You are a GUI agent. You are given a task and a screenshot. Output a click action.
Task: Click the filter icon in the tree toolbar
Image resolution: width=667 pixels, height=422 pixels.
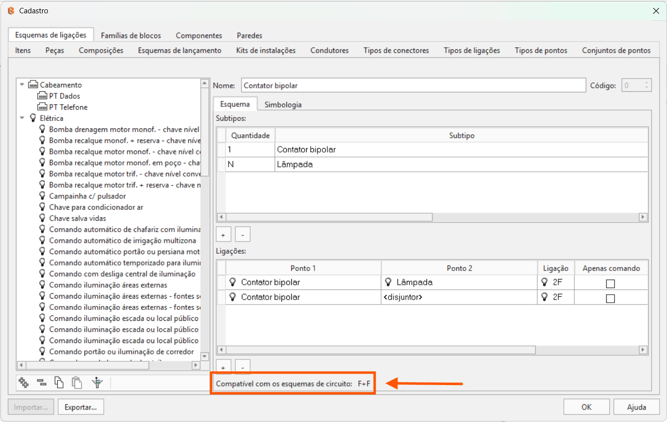pos(97,383)
